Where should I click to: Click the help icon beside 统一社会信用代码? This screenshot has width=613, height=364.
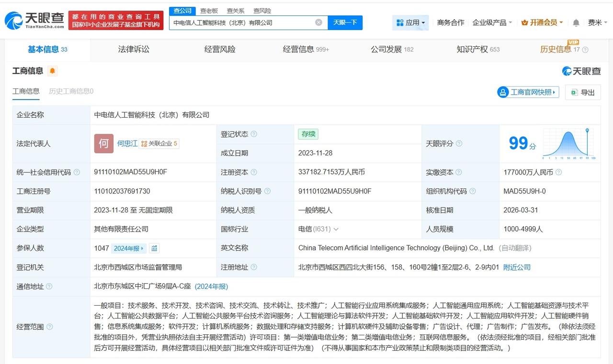click(x=77, y=172)
